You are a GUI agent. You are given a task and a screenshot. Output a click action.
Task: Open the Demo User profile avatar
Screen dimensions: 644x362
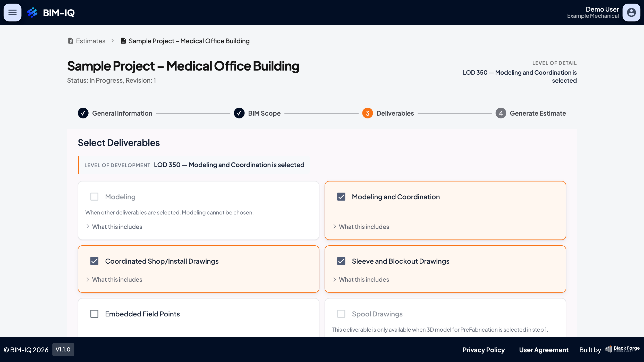point(631,12)
